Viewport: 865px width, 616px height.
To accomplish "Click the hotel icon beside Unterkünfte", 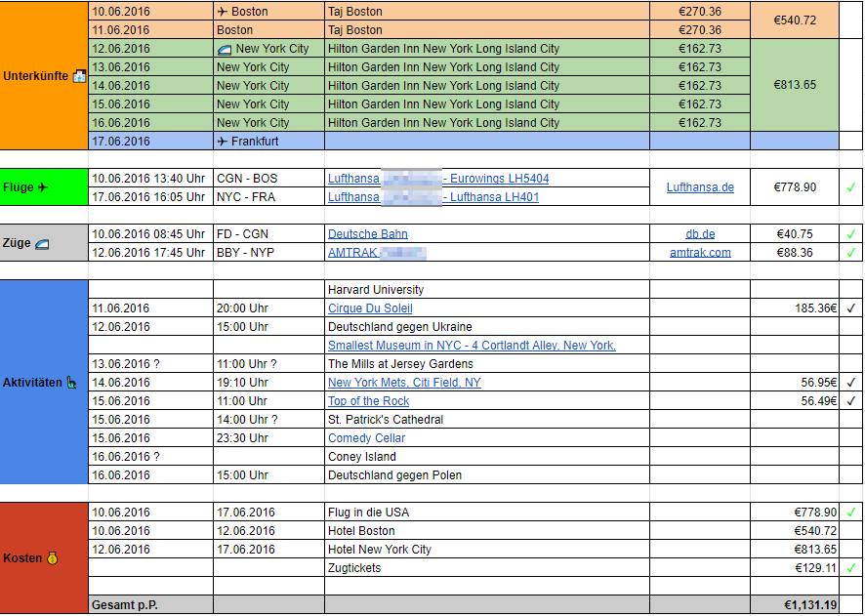I will point(79,76).
